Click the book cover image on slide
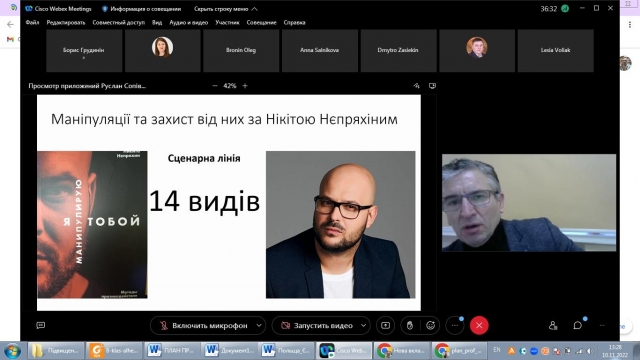This screenshot has height=360, width=640. (x=92, y=224)
